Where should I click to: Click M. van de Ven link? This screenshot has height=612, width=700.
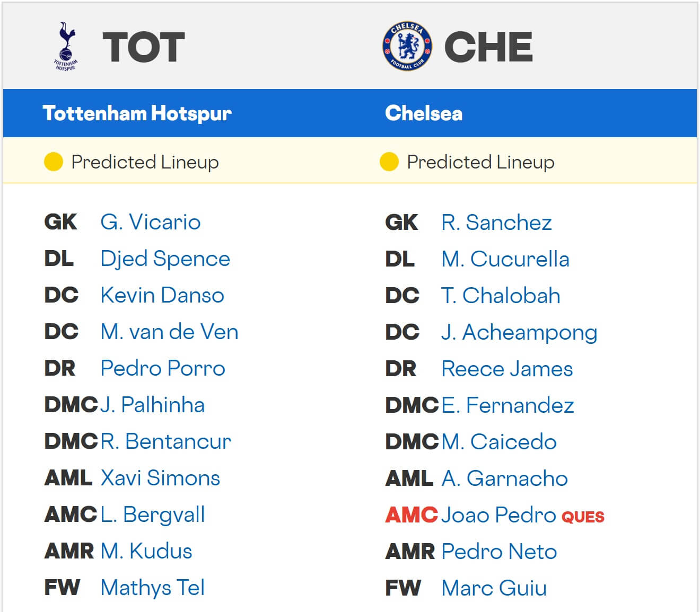169,332
